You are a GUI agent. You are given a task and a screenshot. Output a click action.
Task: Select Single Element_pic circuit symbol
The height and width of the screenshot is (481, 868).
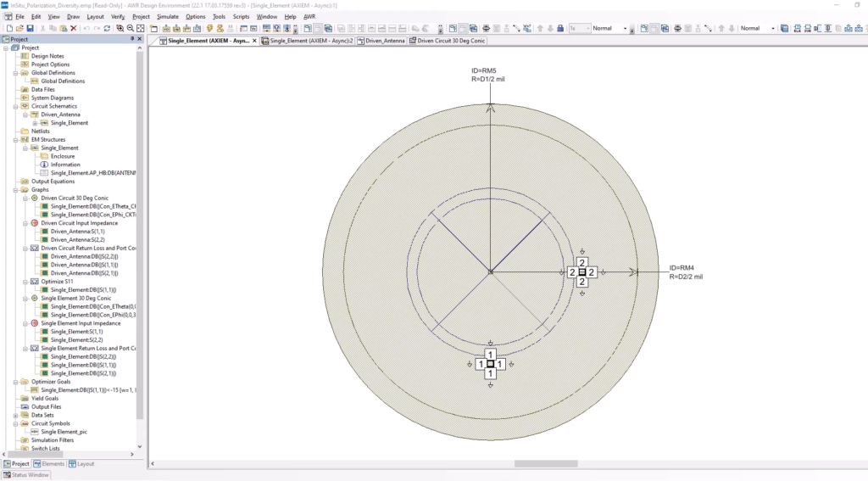63,432
